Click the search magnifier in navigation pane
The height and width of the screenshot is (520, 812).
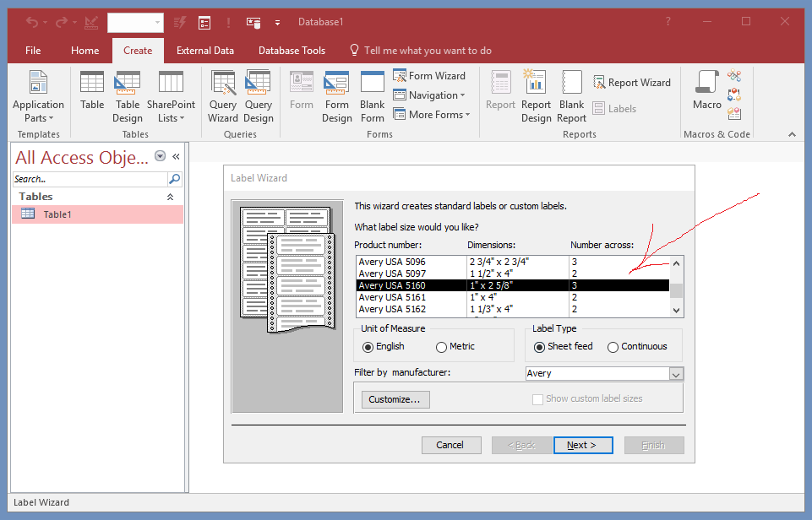(175, 179)
